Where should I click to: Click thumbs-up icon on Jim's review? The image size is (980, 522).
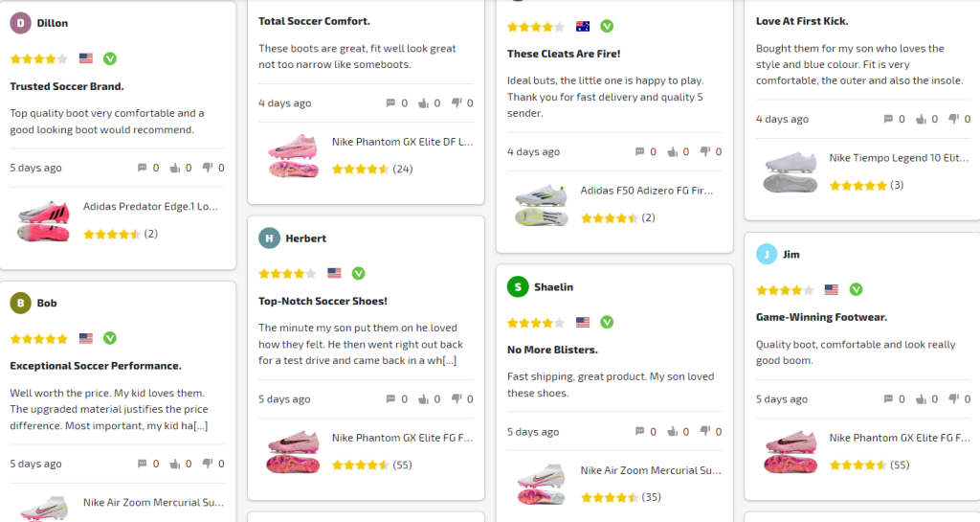click(922, 399)
